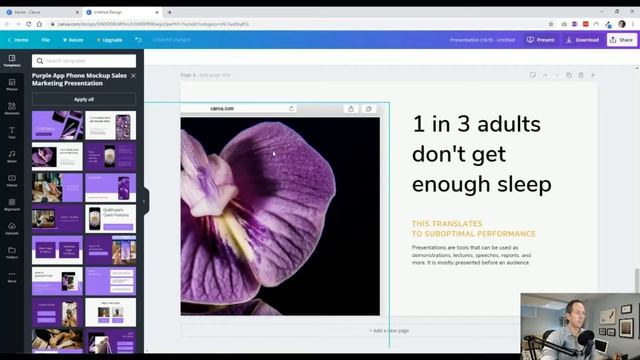The height and width of the screenshot is (360, 640).
Task: Collapse the side panel with arrow handle
Action: pos(144,201)
